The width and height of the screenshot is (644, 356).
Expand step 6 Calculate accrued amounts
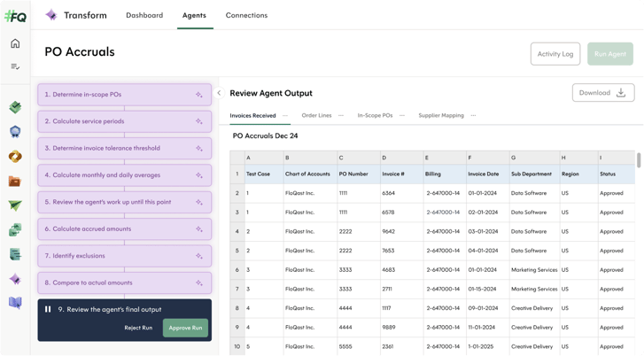point(124,229)
